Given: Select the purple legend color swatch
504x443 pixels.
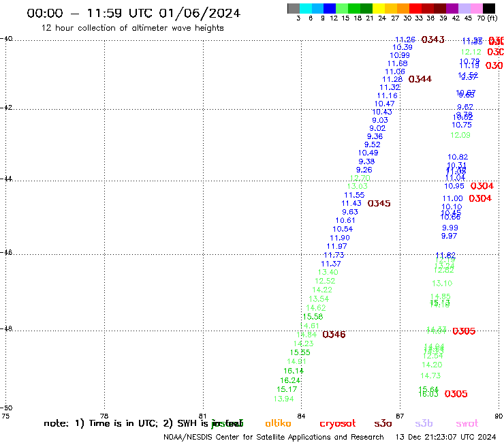Looking at the screenshot, I should 452,8.
